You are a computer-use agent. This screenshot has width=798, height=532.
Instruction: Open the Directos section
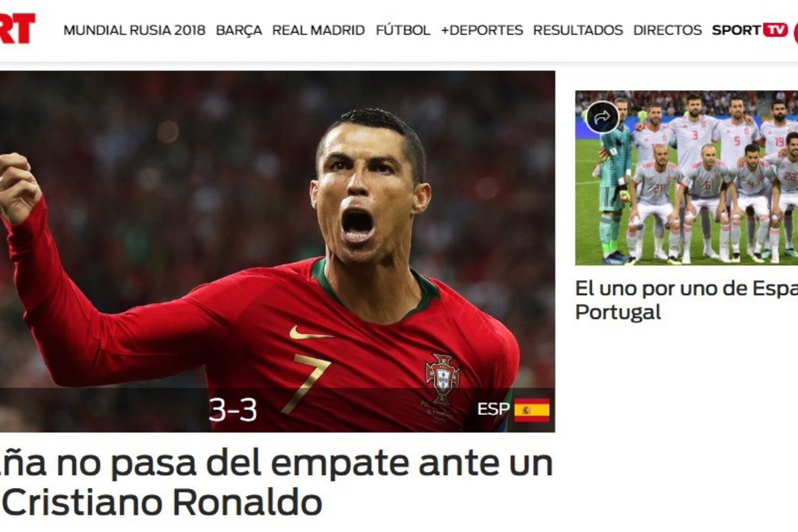667,30
